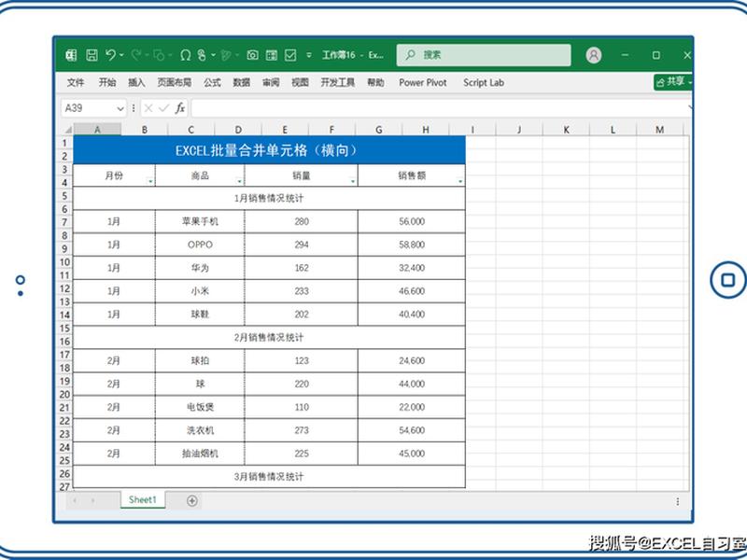Click the Cancel X icon in formula bar
The height and width of the screenshot is (560, 747).
[148, 108]
